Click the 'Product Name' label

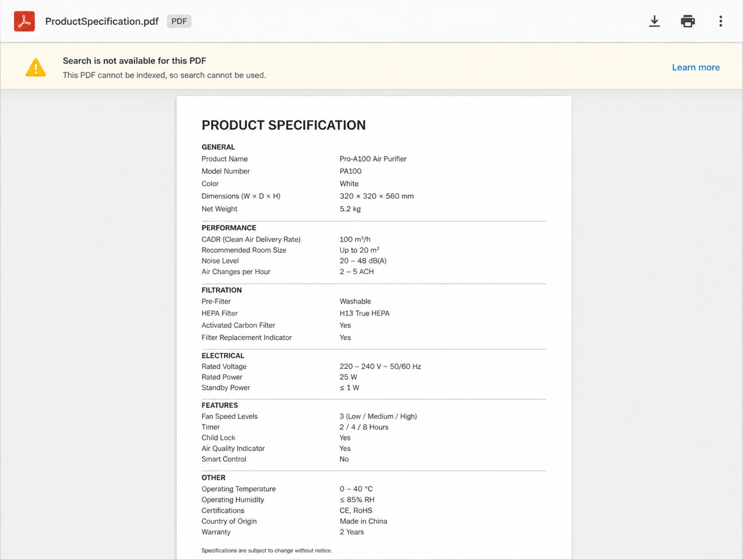tap(225, 159)
